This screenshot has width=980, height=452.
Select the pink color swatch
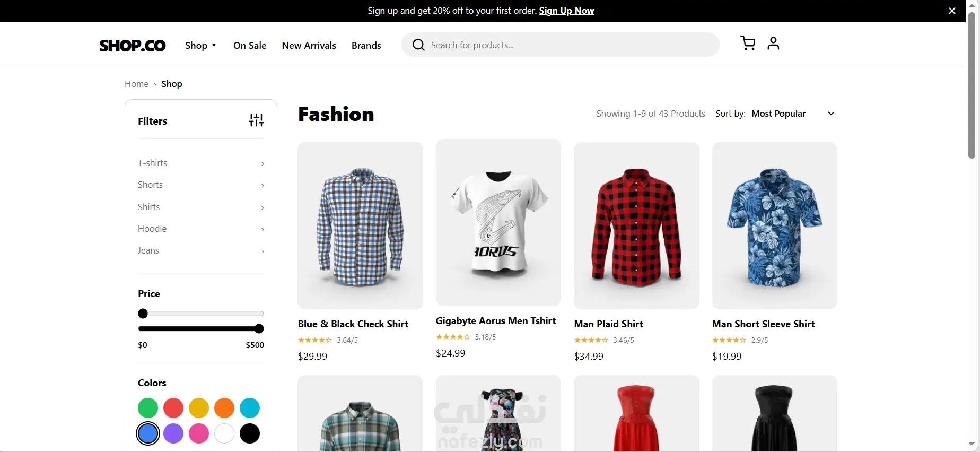pos(199,433)
